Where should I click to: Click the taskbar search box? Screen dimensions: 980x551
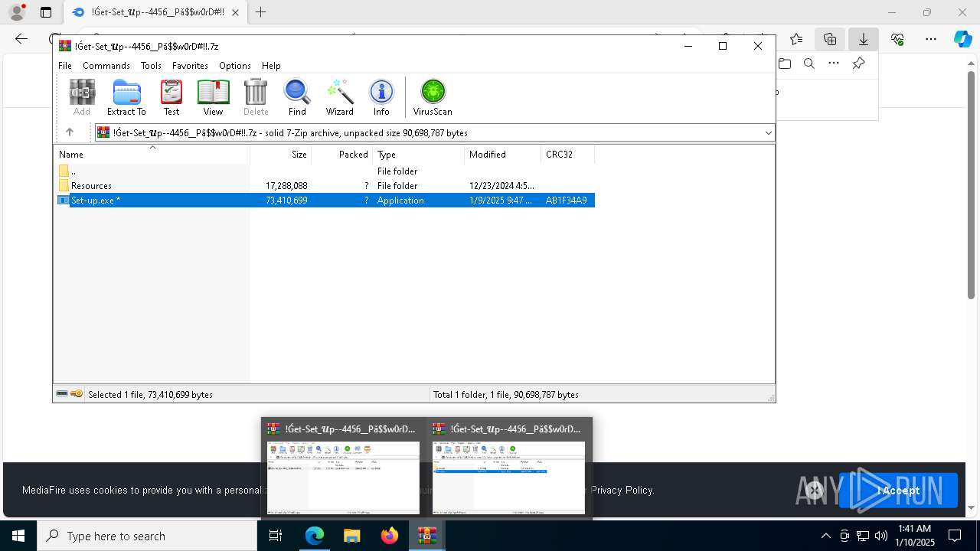146,536
